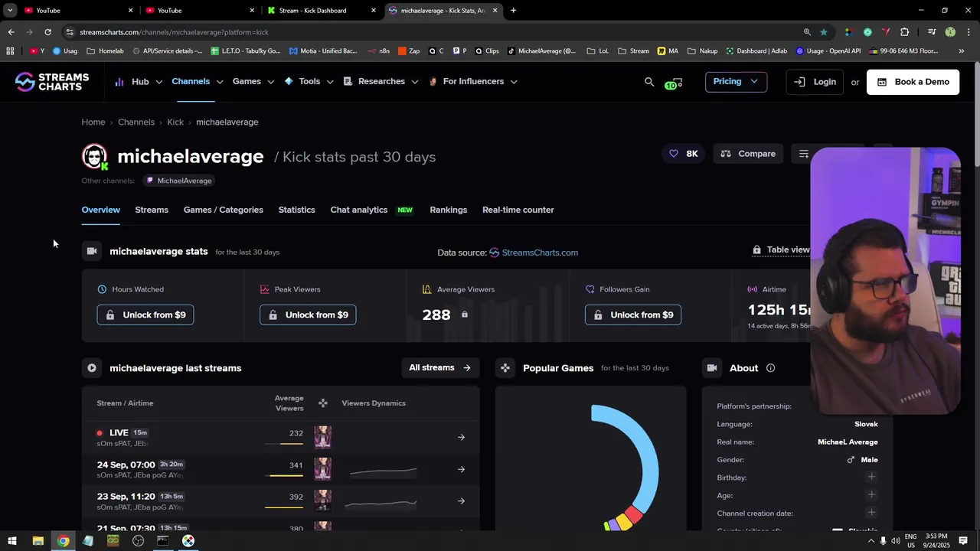980x551 pixels.
Task: Open the taskbar volume icon
Action: click(x=895, y=541)
